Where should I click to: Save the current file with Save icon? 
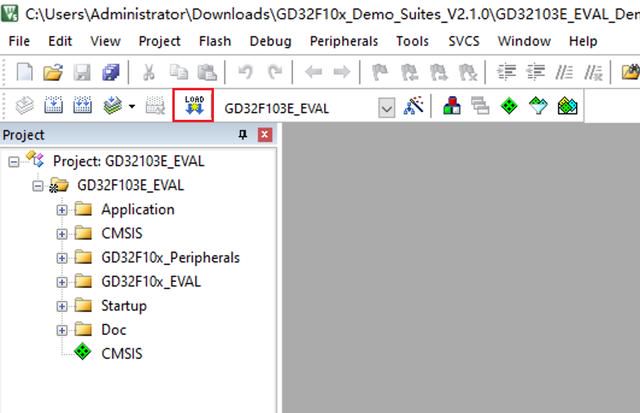(82, 72)
